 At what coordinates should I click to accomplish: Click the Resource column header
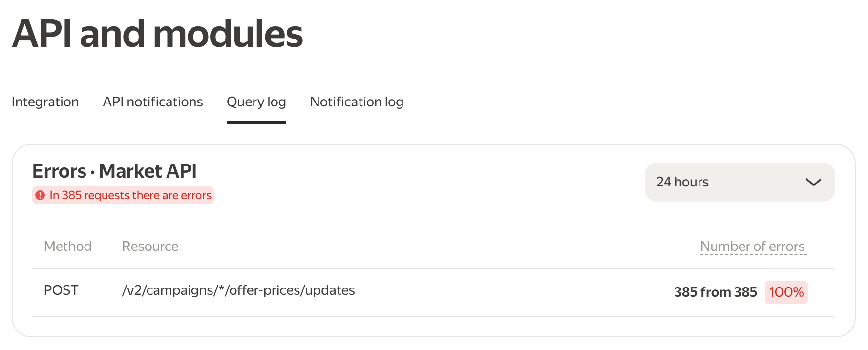[x=150, y=246]
